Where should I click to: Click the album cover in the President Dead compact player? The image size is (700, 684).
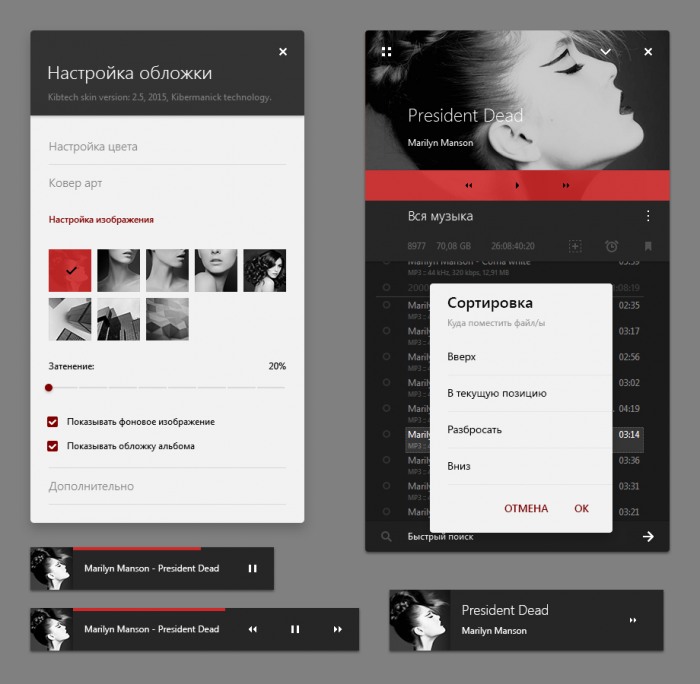[420, 620]
